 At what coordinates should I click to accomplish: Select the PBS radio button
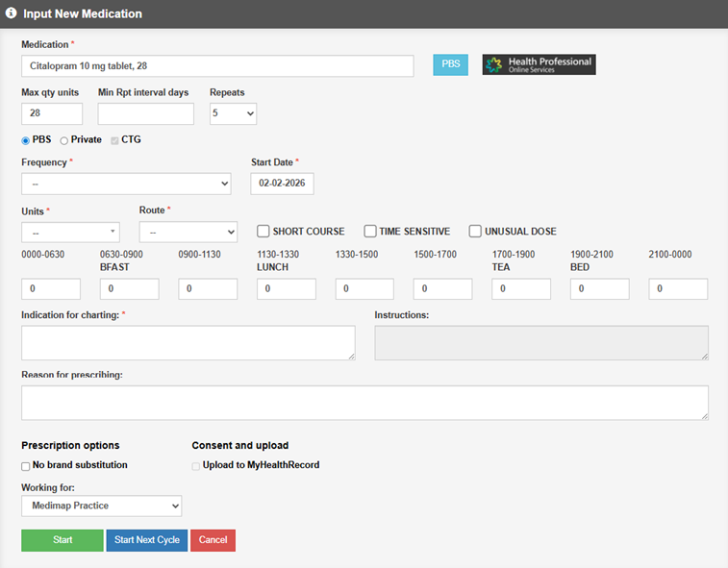pyautogui.click(x=26, y=140)
